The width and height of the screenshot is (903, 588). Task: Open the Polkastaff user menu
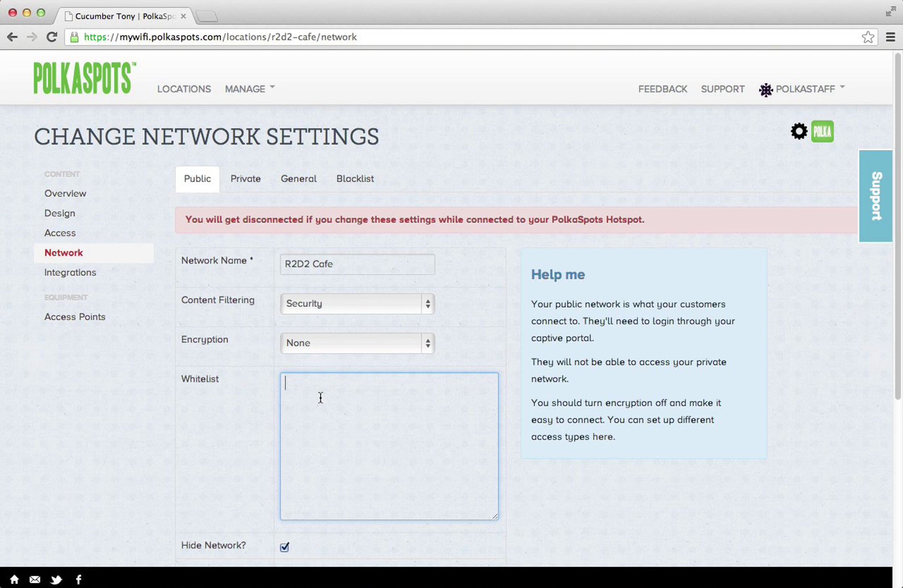coord(804,89)
